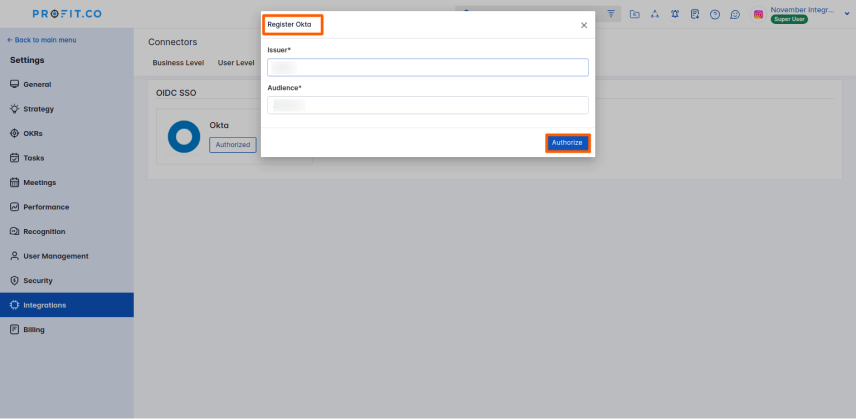This screenshot has width=856, height=419.
Task: Click the User Management person icon
Action: pyautogui.click(x=15, y=256)
